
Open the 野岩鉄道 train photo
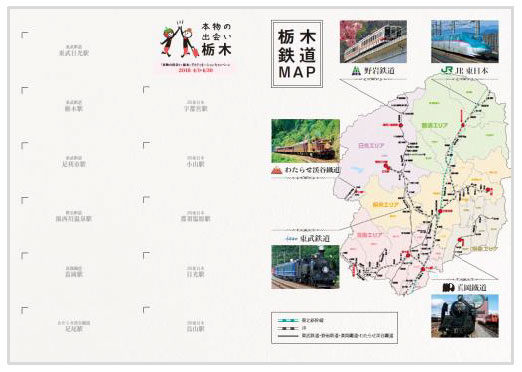(x=373, y=41)
